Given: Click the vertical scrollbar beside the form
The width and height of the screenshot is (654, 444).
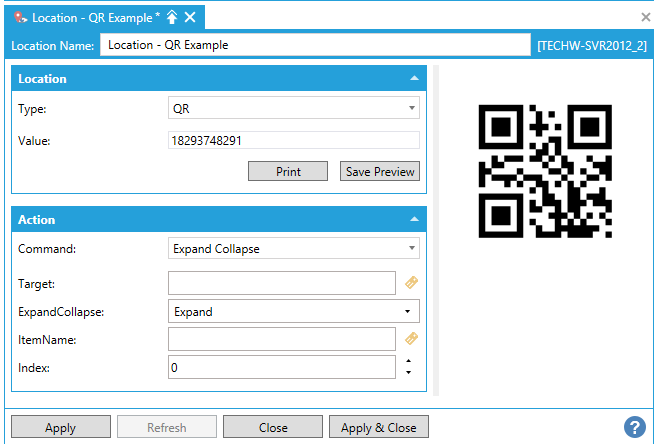Looking at the screenshot, I should (435, 230).
